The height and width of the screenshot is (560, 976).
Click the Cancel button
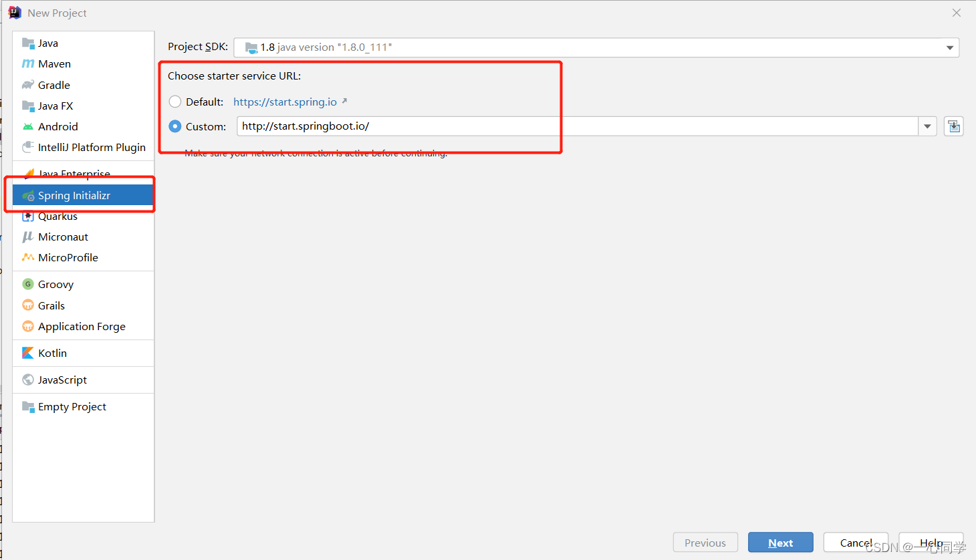[x=856, y=543]
